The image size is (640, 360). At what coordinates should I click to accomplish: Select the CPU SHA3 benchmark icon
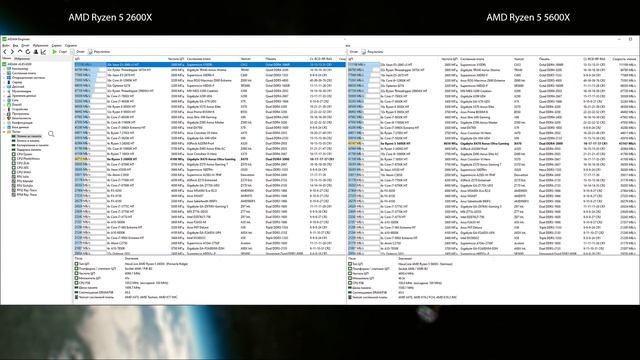click(13, 172)
